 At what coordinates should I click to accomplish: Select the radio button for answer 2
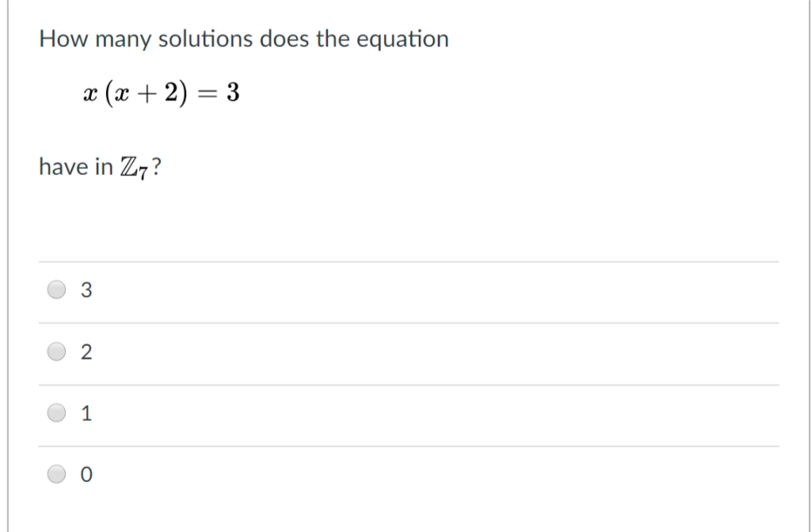(55, 351)
